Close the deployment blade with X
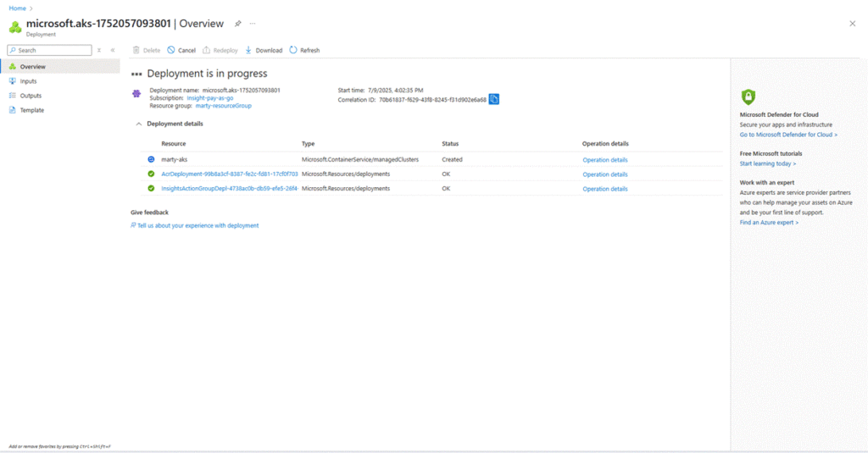 pos(852,24)
